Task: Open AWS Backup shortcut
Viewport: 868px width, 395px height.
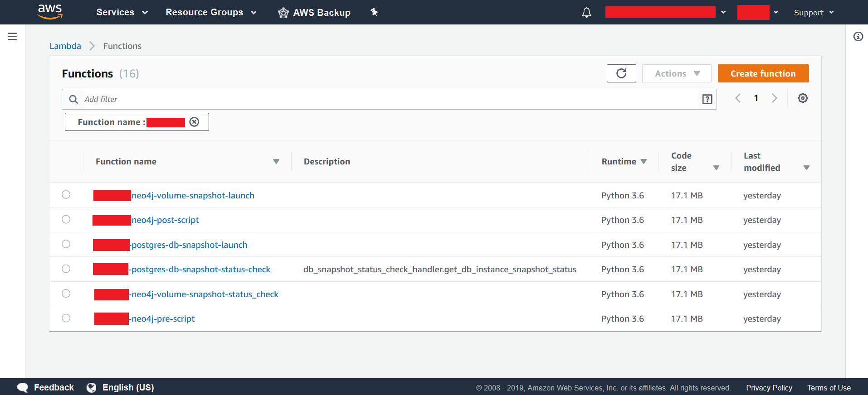Action: [314, 13]
